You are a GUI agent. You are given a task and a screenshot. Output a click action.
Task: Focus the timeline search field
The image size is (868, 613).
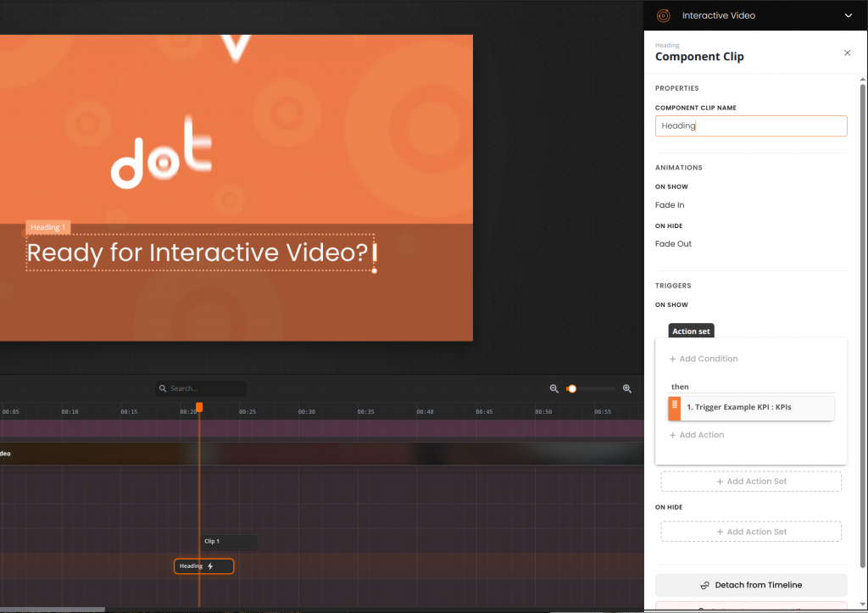[x=201, y=388]
